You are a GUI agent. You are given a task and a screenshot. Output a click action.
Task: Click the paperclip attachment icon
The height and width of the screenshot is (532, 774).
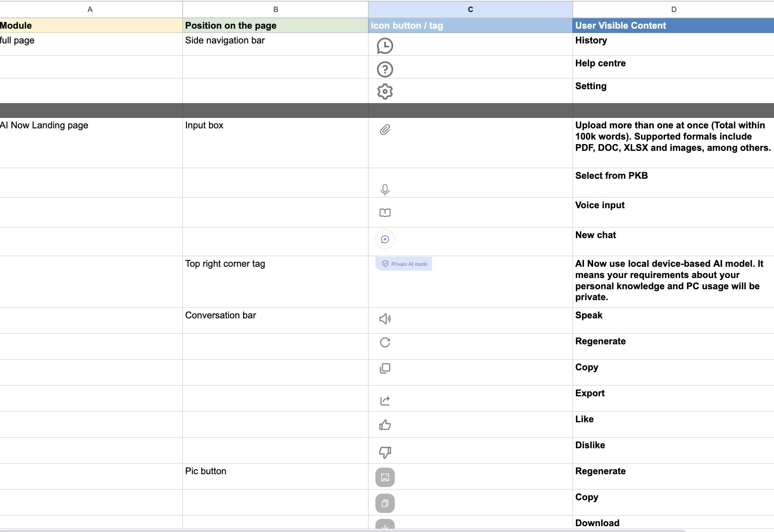pyautogui.click(x=385, y=130)
